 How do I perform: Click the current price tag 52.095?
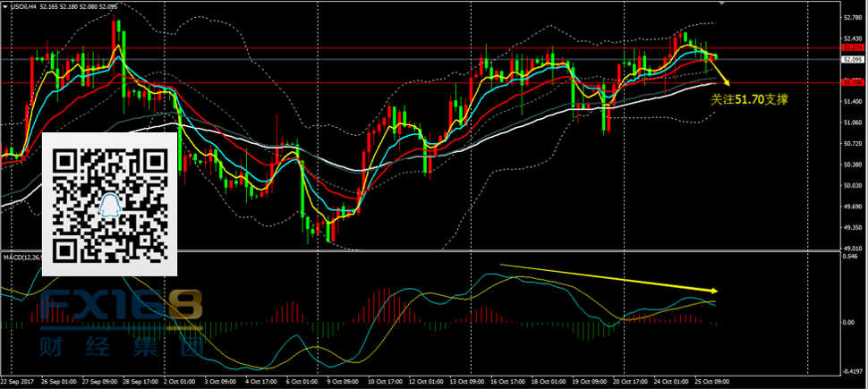[852, 60]
